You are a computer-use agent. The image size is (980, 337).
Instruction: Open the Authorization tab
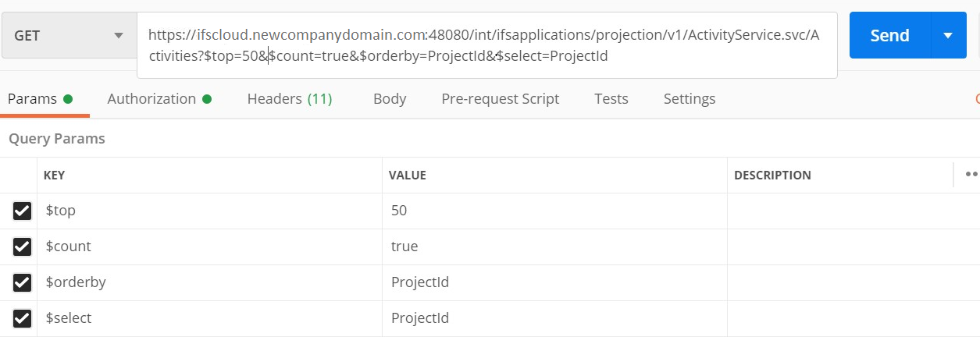(151, 99)
